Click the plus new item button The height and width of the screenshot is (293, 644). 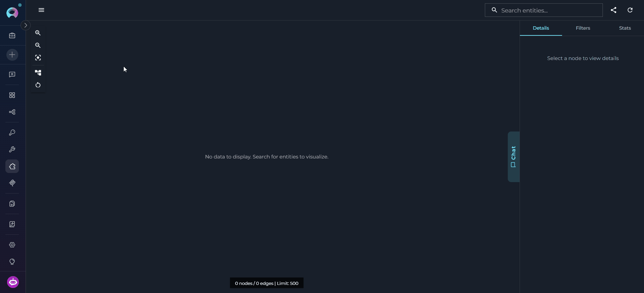tap(12, 55)
